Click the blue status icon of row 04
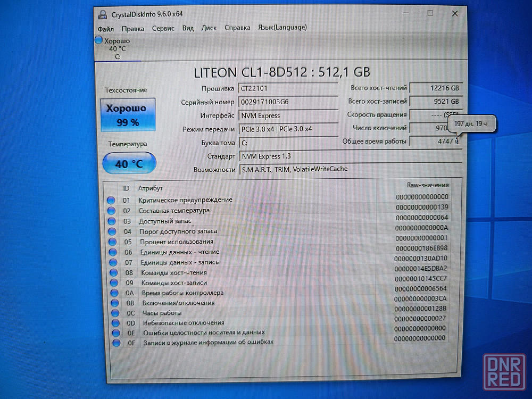Viewport: 532px width, 399px height. click(112, 232)
